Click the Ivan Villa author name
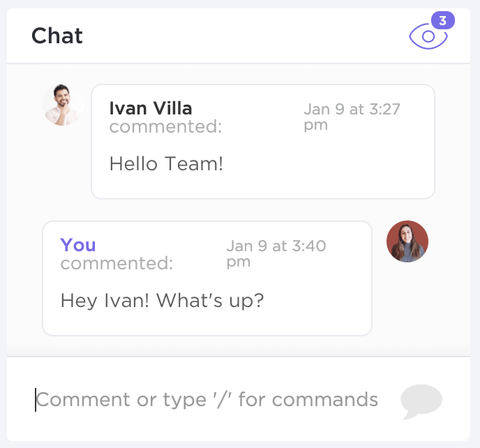Viewport: 480px width, 448px height. tap(151, 108)
